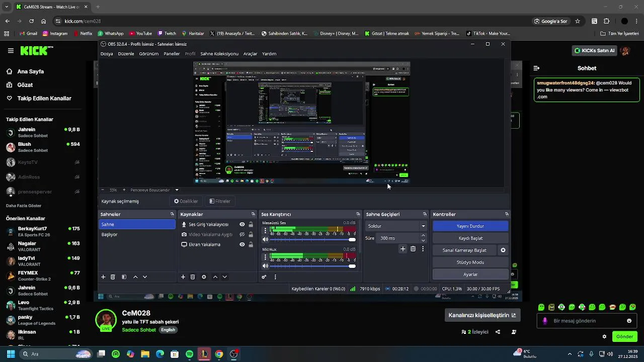
Task: Open Sahne Koleksiyonu menu
Action: [219, 54]
